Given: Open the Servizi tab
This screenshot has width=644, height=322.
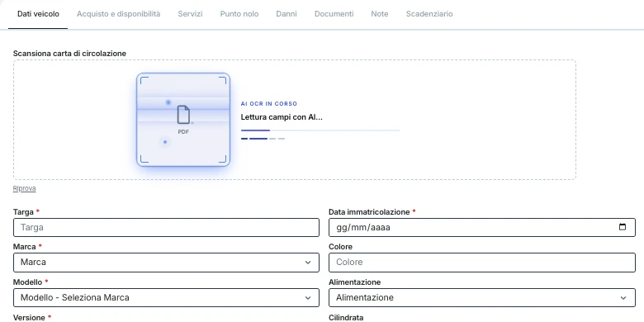Looking at the screenshot, I should (x=190, y=14).
